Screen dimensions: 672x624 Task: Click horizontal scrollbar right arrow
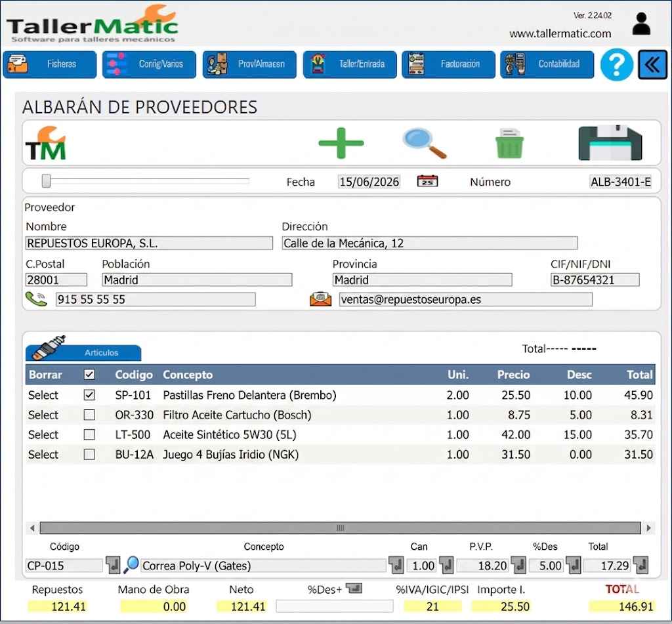click(649, 528)
